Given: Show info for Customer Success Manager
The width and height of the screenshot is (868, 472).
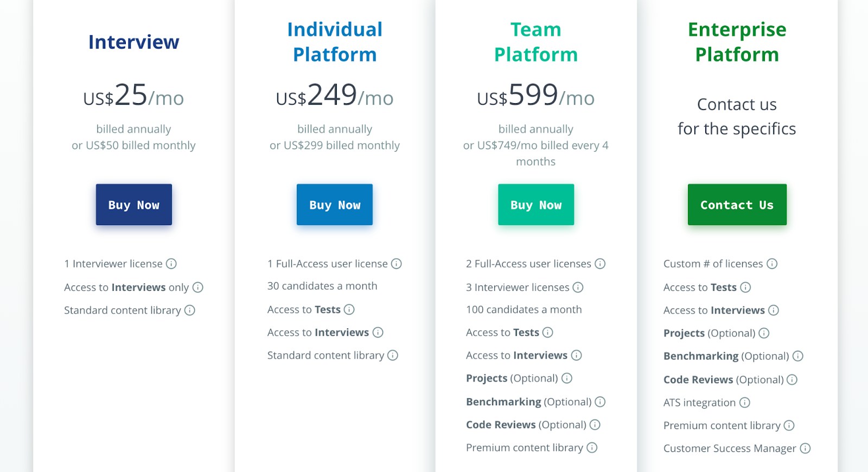Looking at the screenshot, I should [806, 448].
